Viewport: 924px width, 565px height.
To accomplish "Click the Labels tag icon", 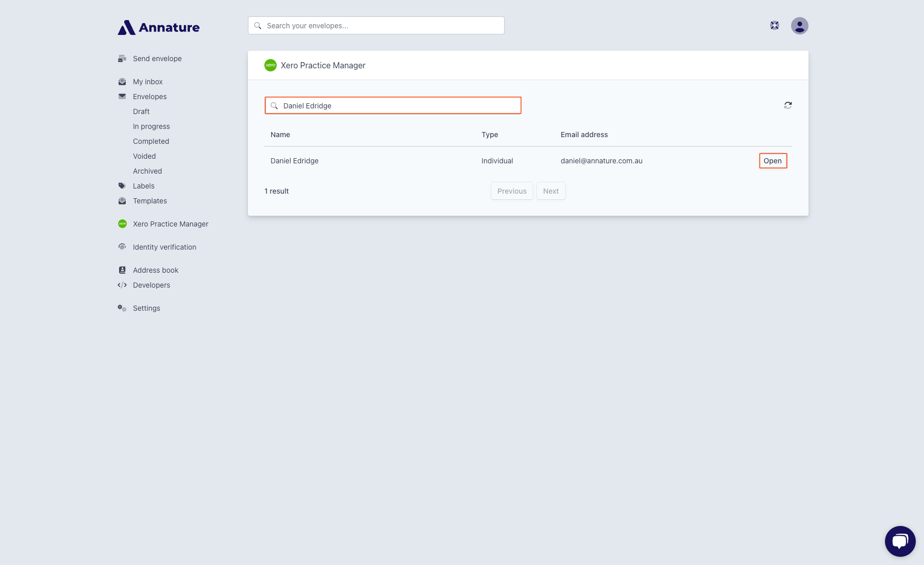I will coord(122,185).
